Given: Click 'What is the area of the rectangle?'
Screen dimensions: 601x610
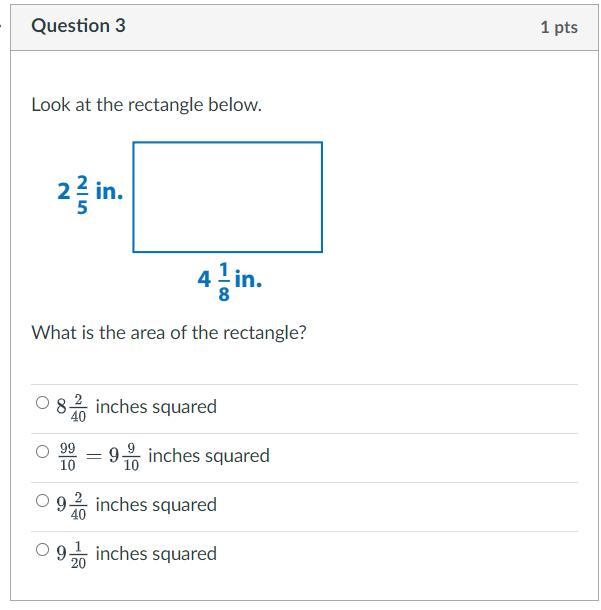Looking at the screenshot, I should [x=169, y=332].
